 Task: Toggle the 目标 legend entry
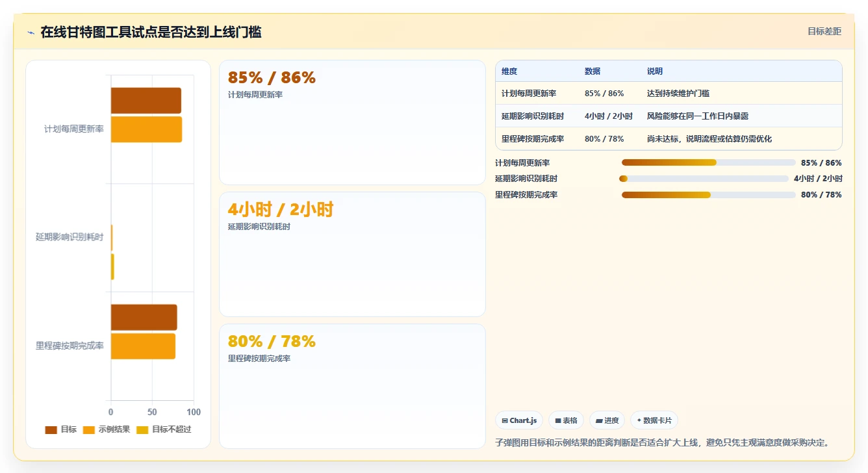coord(60,429)
